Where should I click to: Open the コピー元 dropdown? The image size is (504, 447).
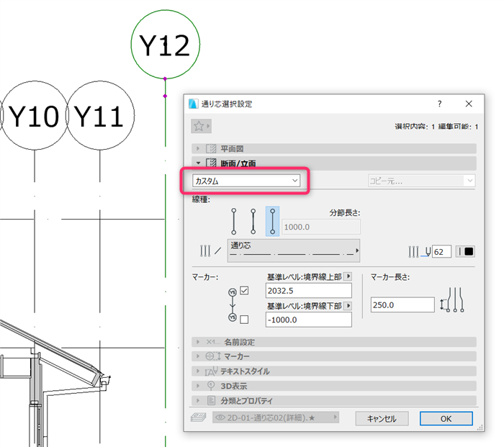[421, 181]
